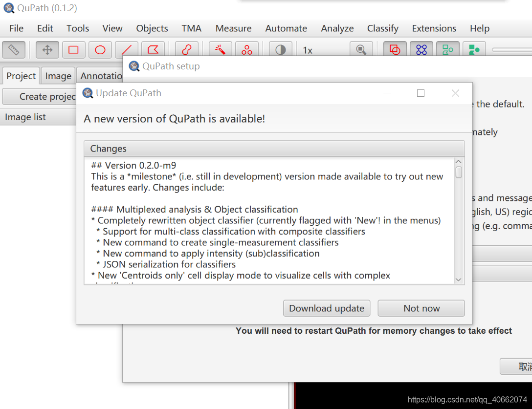Click the '## Version 0.2.0-m9' line
Screen dimensions: 532x409
click(x=133, y=165)
